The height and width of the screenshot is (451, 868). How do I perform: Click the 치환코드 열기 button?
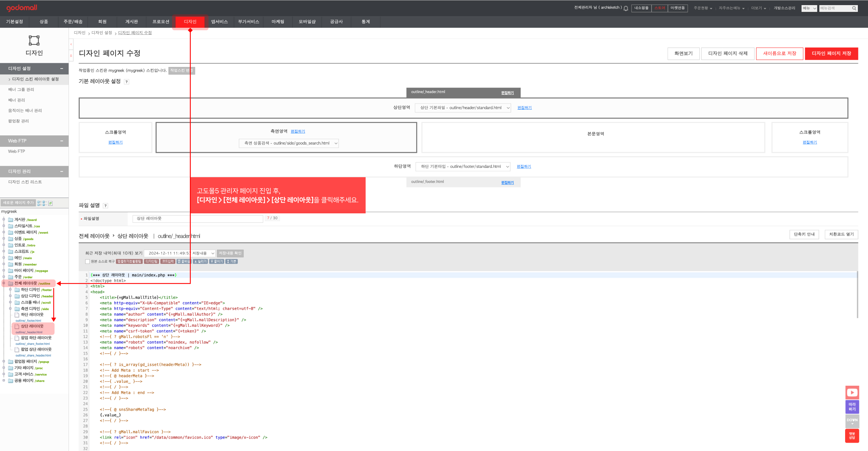841,234
